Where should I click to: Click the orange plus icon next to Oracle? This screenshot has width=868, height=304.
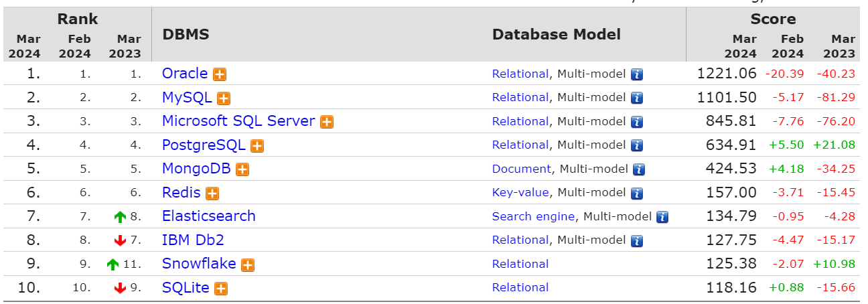[x=219, y=74]
